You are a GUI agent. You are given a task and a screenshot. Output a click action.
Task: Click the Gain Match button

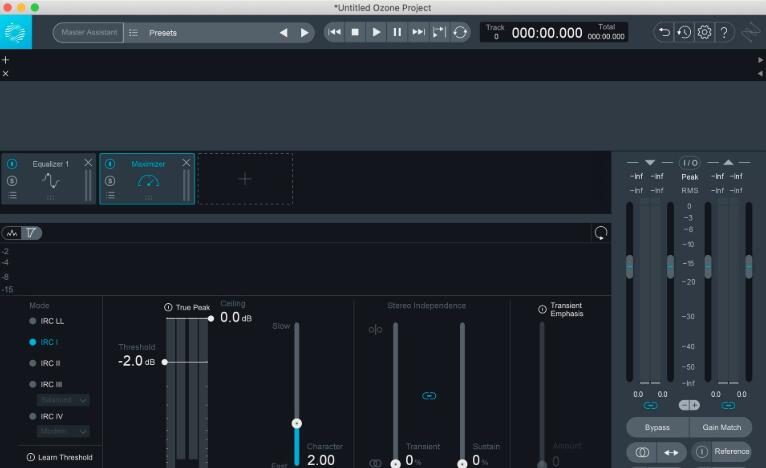coord(720,427)
